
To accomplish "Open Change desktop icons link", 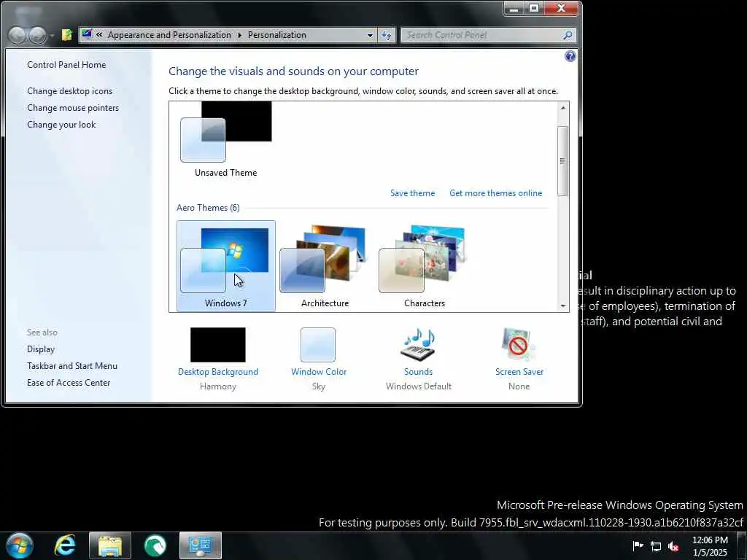I will (69, 91).
